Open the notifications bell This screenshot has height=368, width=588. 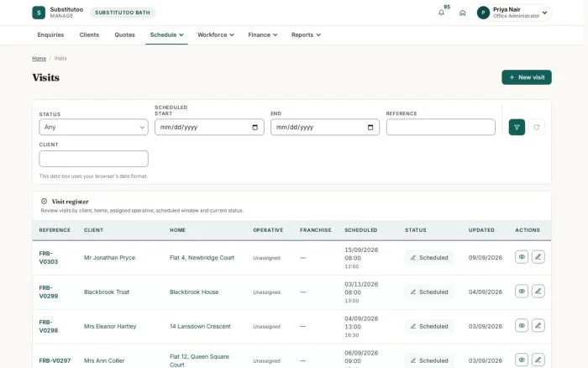point(441,13)
